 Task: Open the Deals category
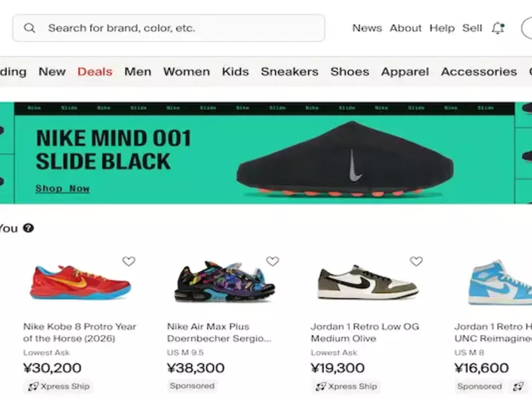(x=94, y=72)
